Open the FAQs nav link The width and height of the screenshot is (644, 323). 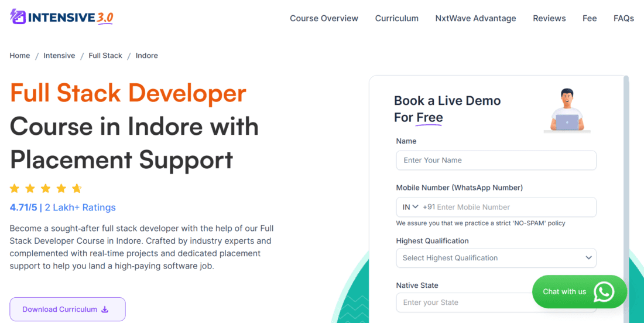point(624,18)
